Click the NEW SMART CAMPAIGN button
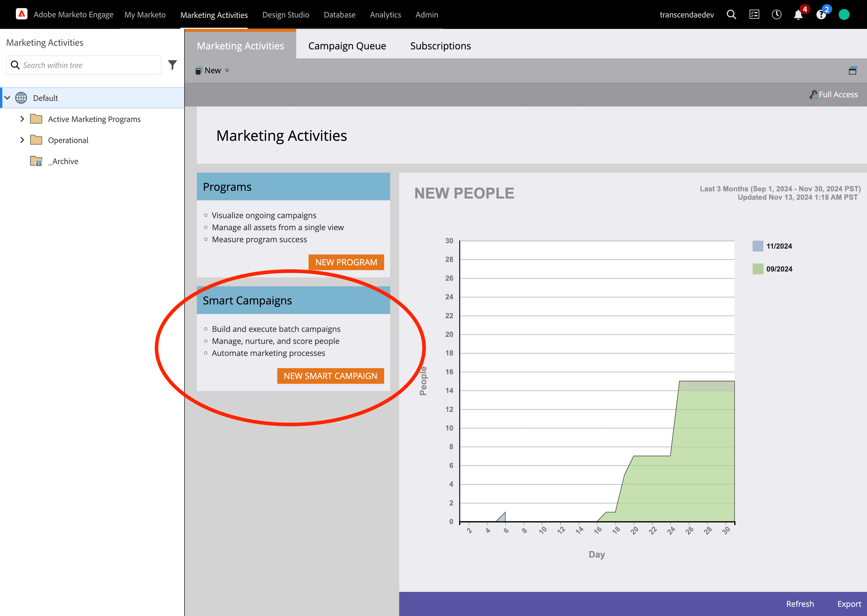The height and width of the screenshot is (616, 867). (330, 376)
